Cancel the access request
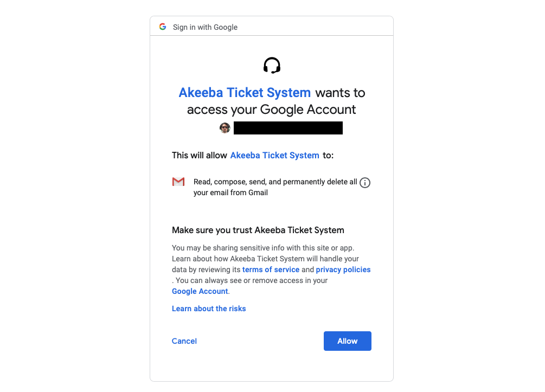Viewport: 545px width, 392px height. [x=184, y=341]
